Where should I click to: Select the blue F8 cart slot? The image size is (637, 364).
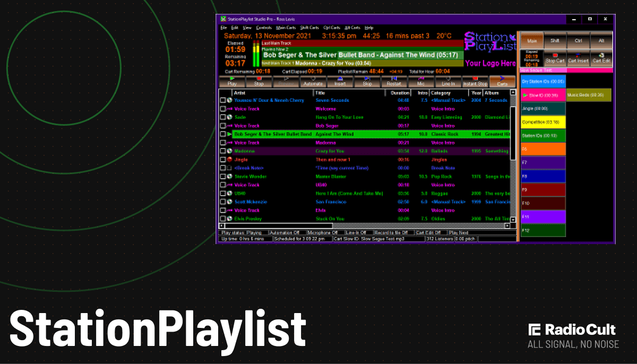click(x=543, y=176)
